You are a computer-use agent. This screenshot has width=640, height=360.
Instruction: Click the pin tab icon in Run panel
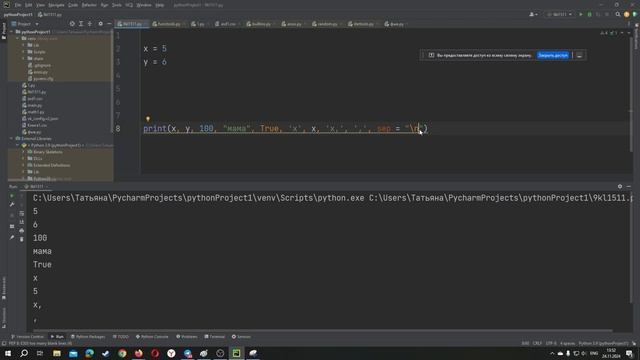coord(12,237)
